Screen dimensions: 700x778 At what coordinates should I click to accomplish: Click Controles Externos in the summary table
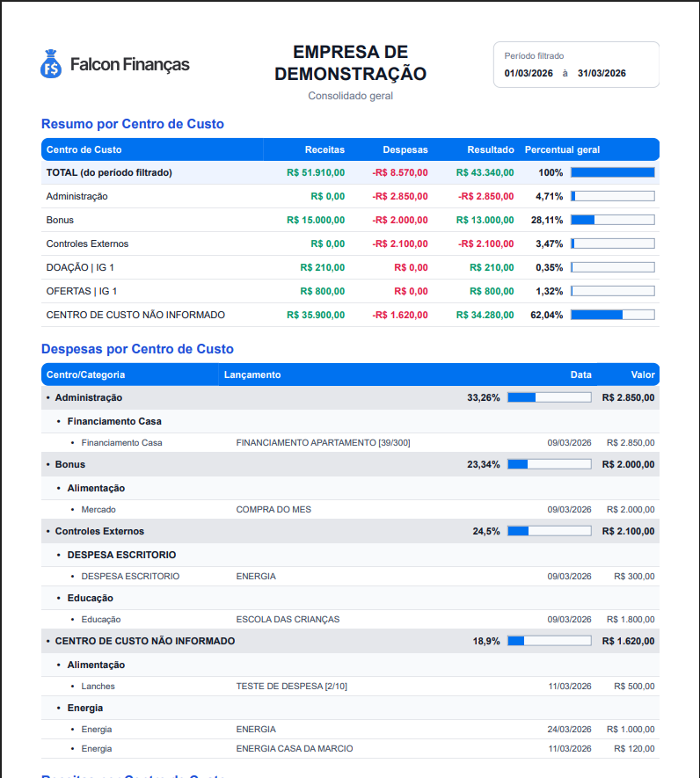point(87,244)
